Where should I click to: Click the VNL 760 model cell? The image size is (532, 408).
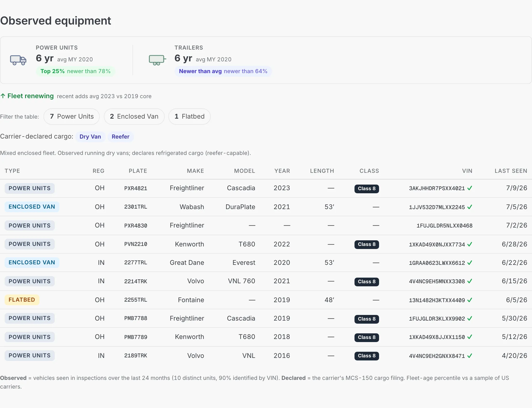coord(242,281)
